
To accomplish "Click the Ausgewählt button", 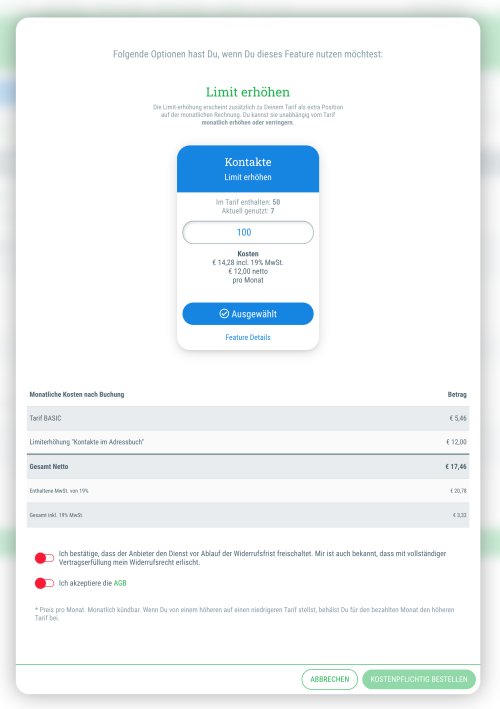I will [x=248, y=314].
